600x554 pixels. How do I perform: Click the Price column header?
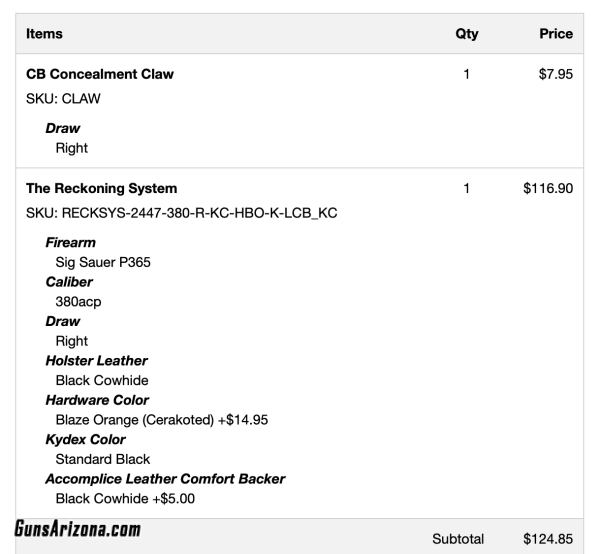[x=556, y=34]
